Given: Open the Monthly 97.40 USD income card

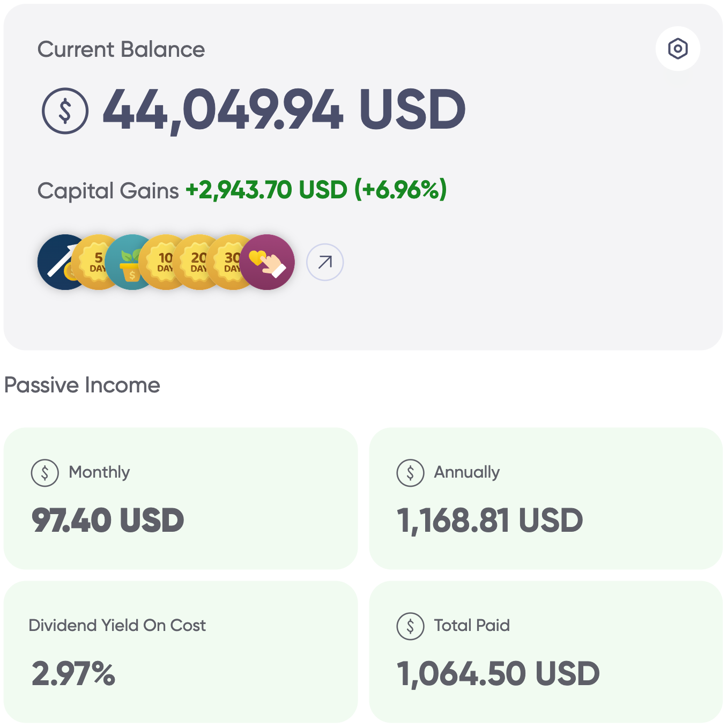Looking at the screenshot, I should click(180, 499).
